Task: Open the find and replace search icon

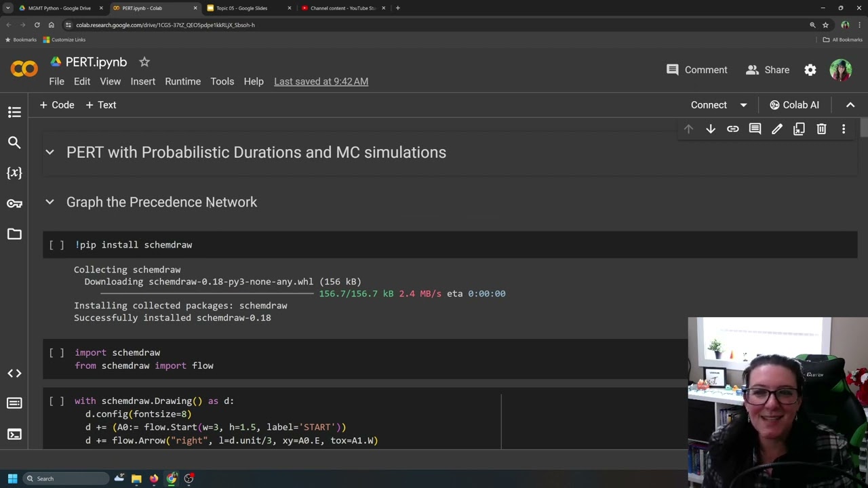Action: (x=14, y=142)
